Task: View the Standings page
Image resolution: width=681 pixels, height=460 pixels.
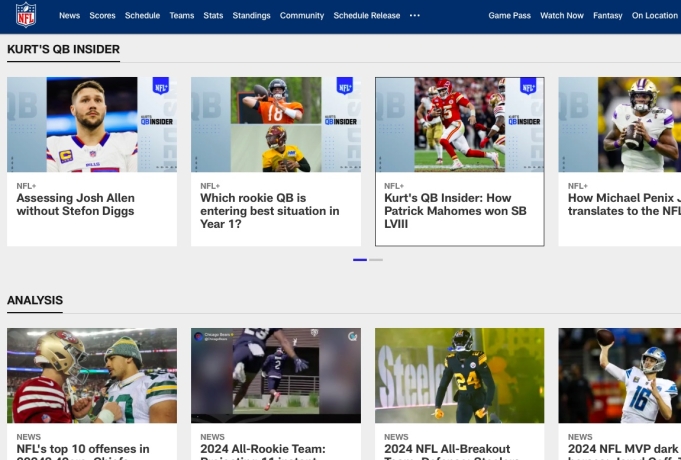Action: point(251,15)
